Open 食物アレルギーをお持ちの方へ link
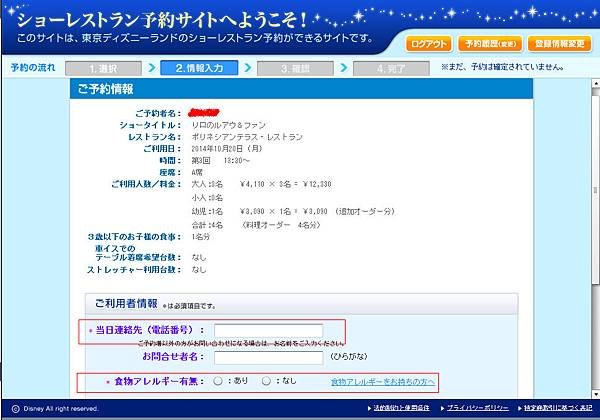 point(383,381)
